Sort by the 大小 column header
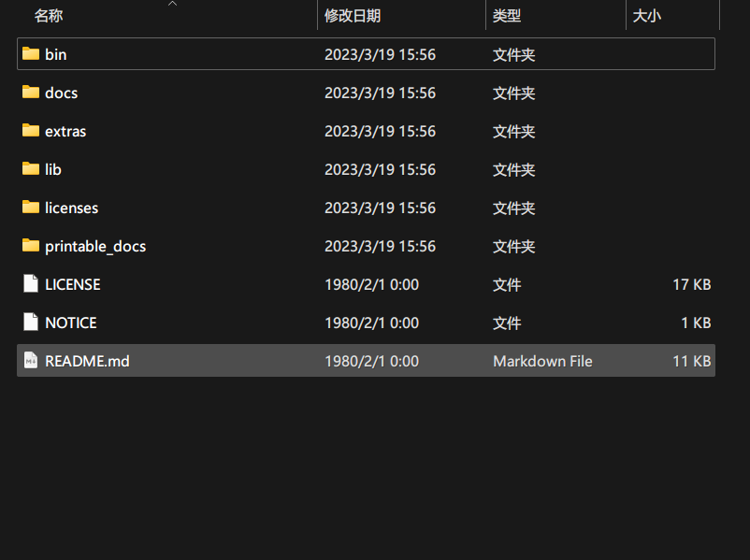Viewport: 750px width, 560px height. pos(647,16)
